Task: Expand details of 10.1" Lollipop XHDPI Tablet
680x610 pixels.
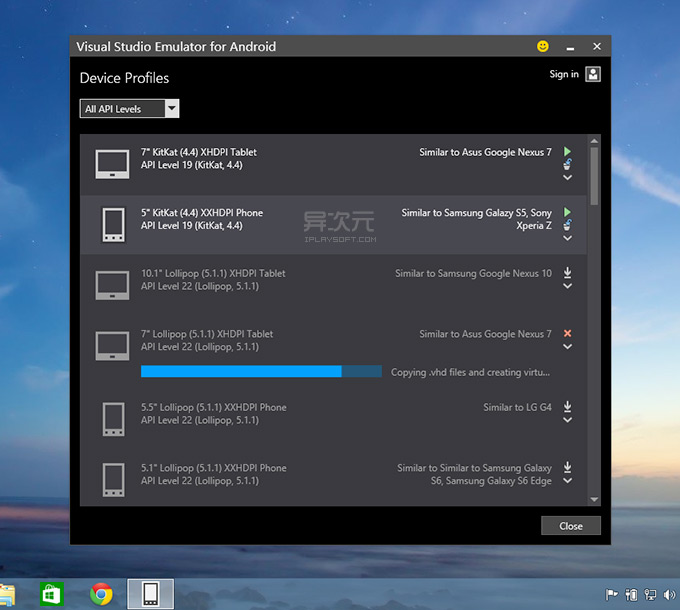Action: [x=567, y=286]
